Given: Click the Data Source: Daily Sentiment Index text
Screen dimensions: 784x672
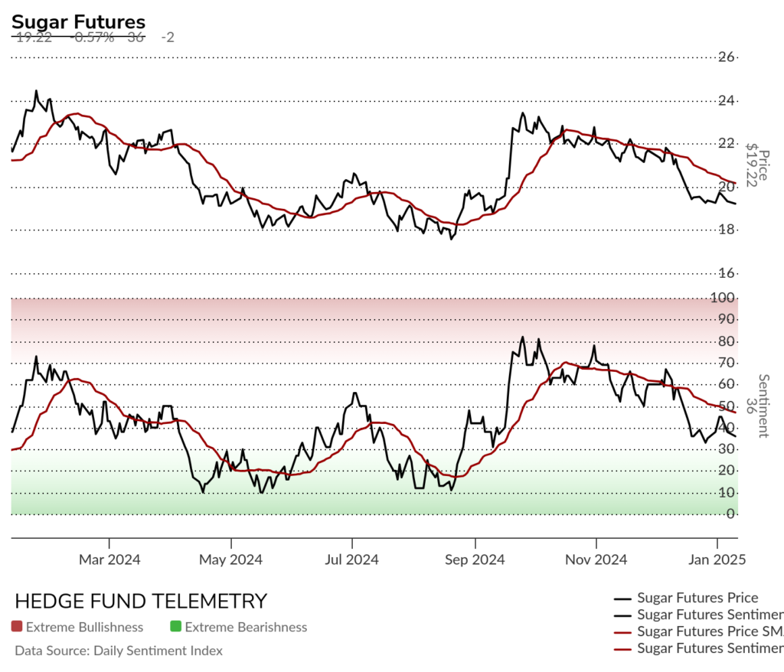Looking at the screenshot, I should click(119, 651).
